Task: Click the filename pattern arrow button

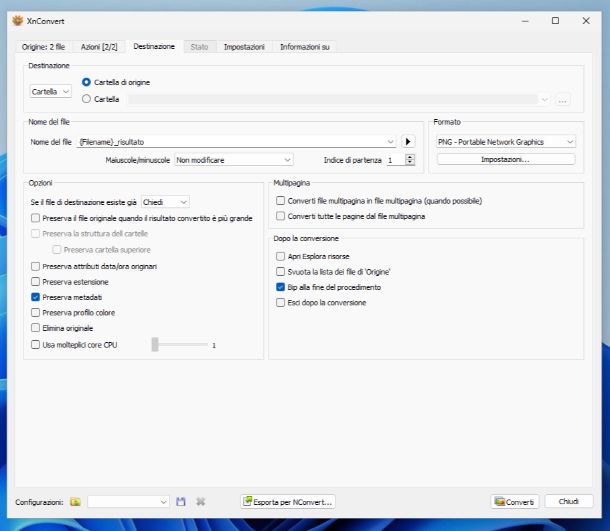Action: tap(408, 142)
